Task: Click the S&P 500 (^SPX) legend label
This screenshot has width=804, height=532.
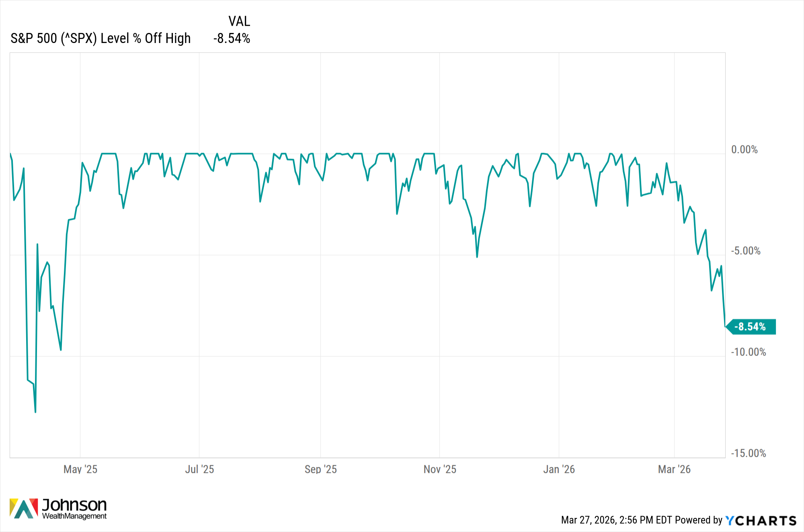Action: coord(100,39)
